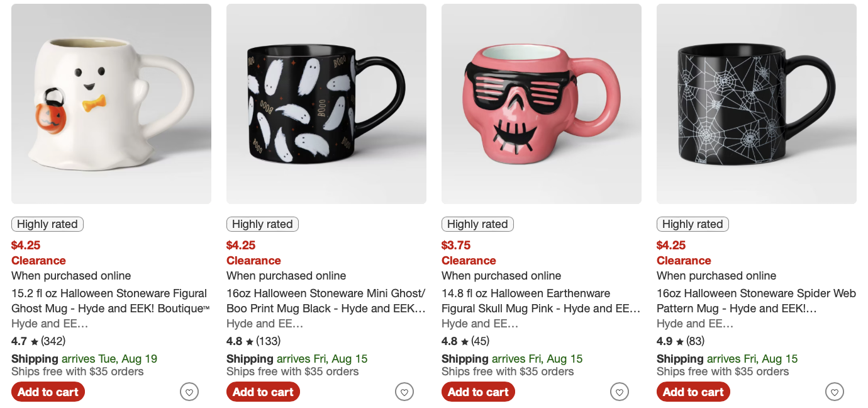Favorite the Figural Ghost Mug with heart icon
Viewport: 868px width, 408px height.
point(189,392)
